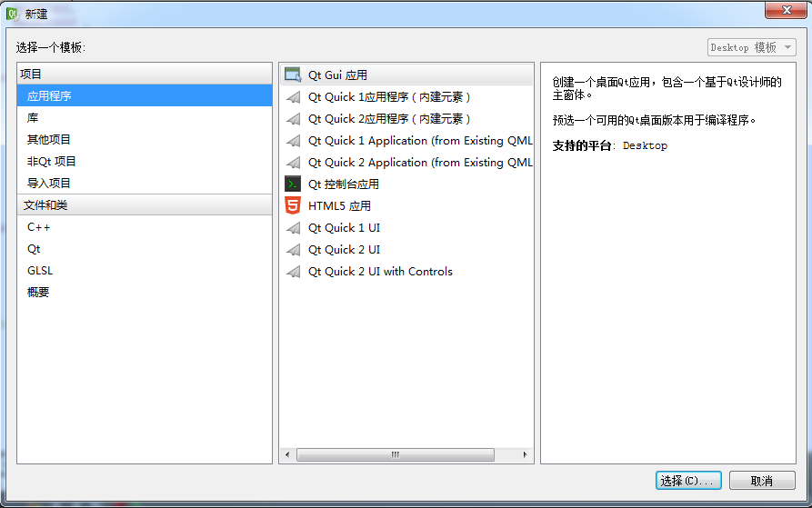Screen dimensions: 812x508
Task: Choose Qt Quick 1 Application from Existing QML text
Action: pos(420,141)
